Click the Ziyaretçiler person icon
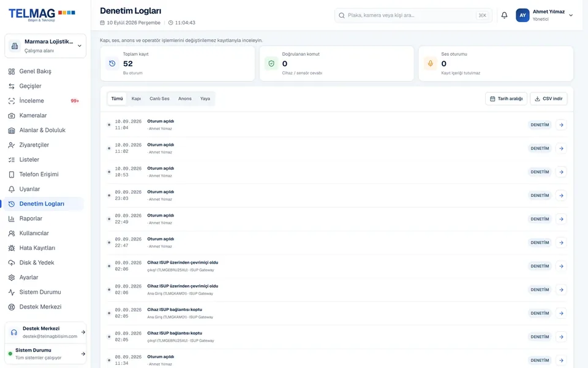This screenshot has width=588, height=368. [12, 145]
